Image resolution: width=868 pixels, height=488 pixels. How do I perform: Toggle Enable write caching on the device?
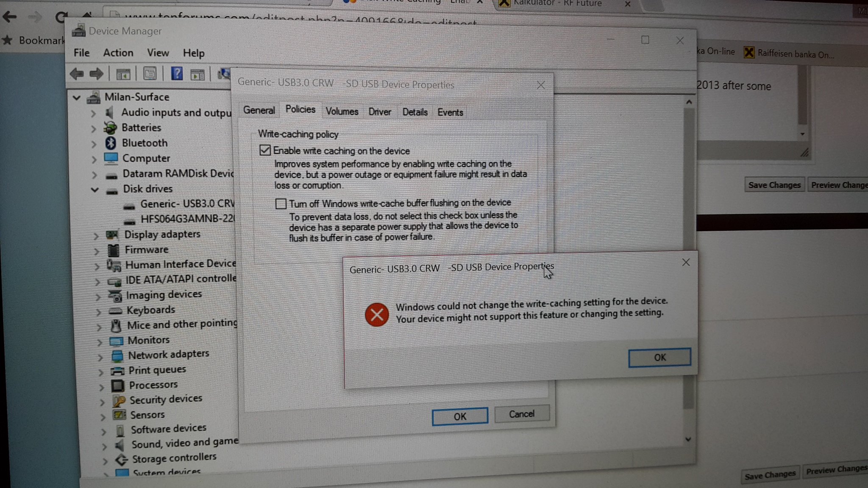[265, 150]
